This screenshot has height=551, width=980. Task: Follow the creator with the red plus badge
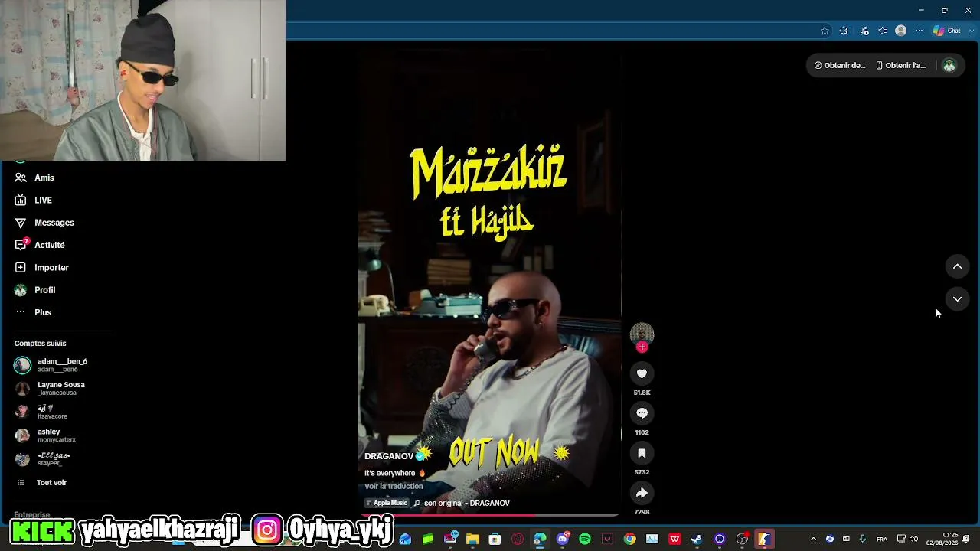(x=642, y=347)
